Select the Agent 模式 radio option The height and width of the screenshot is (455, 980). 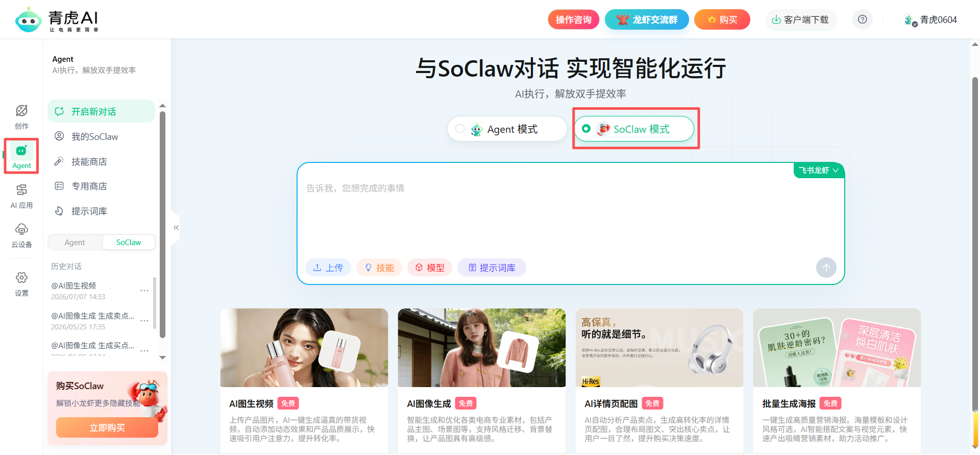click(x=507, y=129)
